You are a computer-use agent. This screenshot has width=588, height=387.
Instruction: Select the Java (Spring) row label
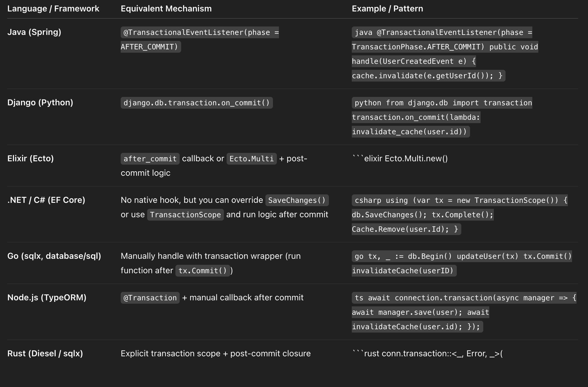click(x=34, y=32)
